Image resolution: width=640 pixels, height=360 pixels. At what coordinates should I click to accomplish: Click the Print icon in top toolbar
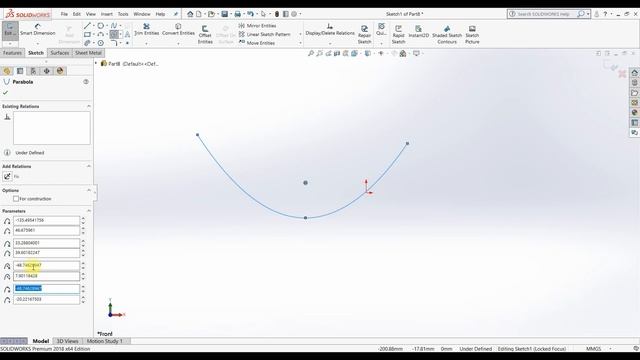[x=238, y=14]
